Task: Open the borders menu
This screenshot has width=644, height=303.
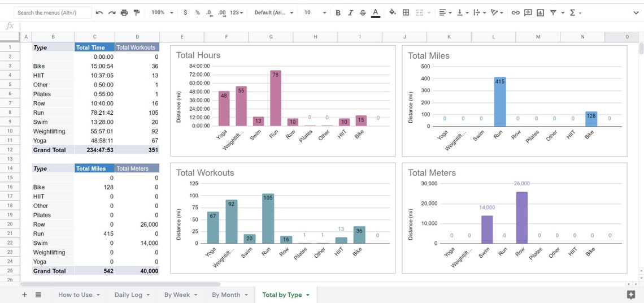Action: (406, 13)
